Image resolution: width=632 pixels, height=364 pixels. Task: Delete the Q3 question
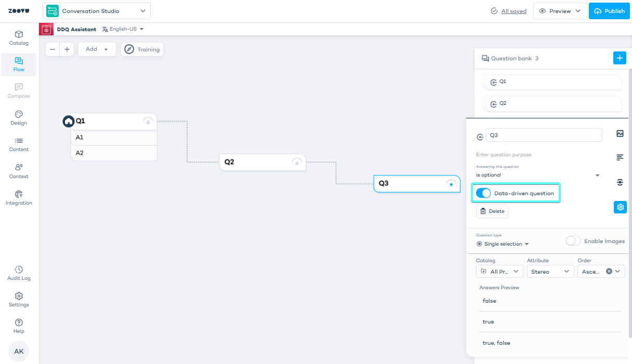492,211
